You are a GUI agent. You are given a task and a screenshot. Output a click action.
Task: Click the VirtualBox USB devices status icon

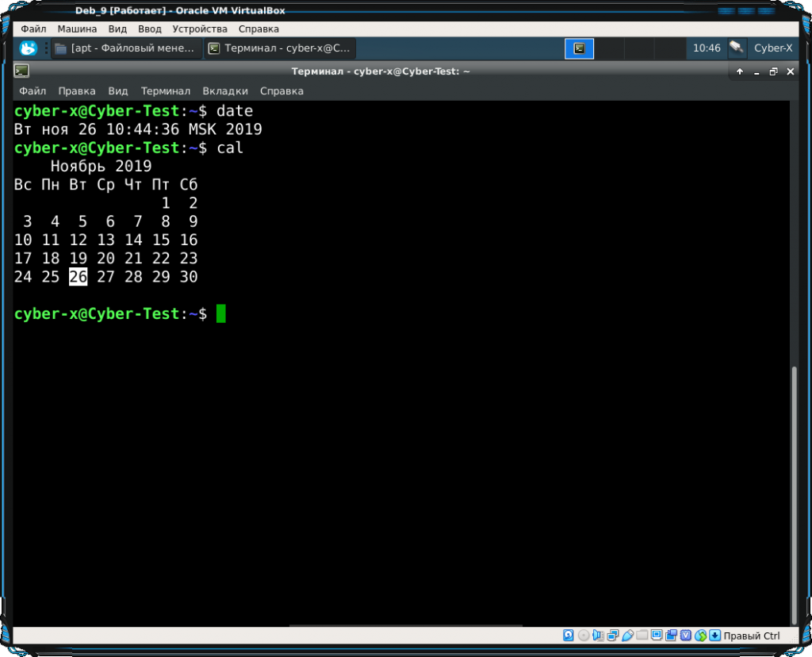coord(628,636)
